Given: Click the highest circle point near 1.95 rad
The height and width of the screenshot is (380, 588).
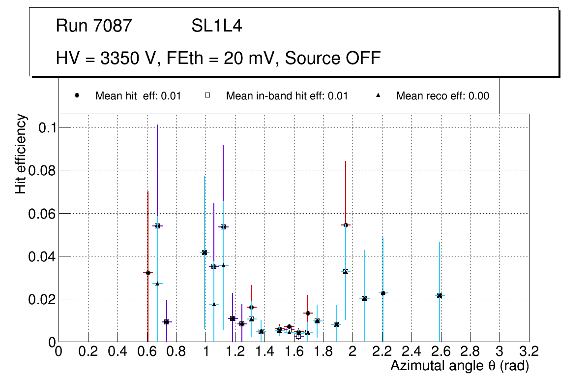Looking at the screenshot, I should (346, 225).
